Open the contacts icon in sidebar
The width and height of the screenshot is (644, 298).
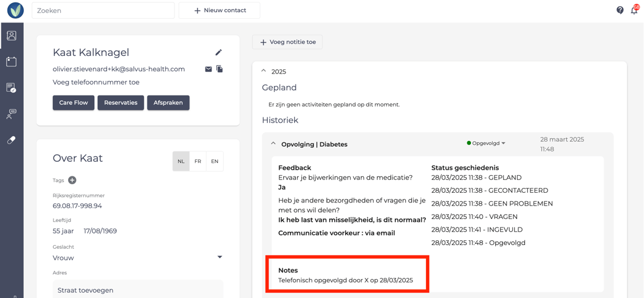pyautogui.click(x=12, y=36)
